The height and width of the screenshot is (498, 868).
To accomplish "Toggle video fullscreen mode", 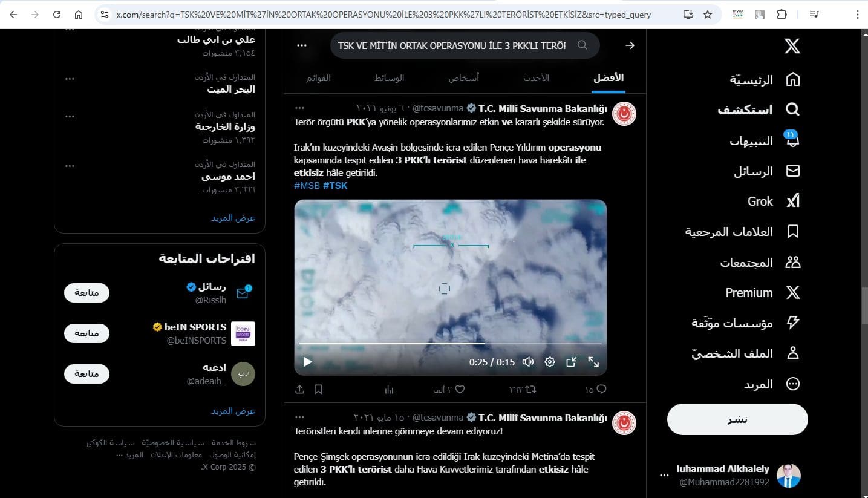I will tap(593, 362).
